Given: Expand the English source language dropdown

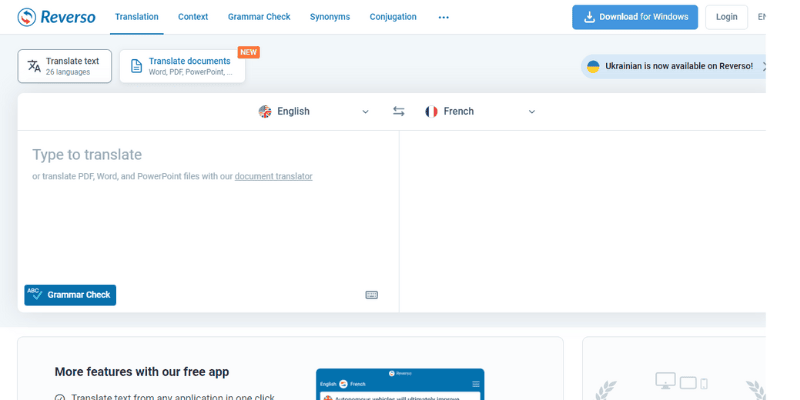Looking at the screenshot, I should (x=365, y=112).
